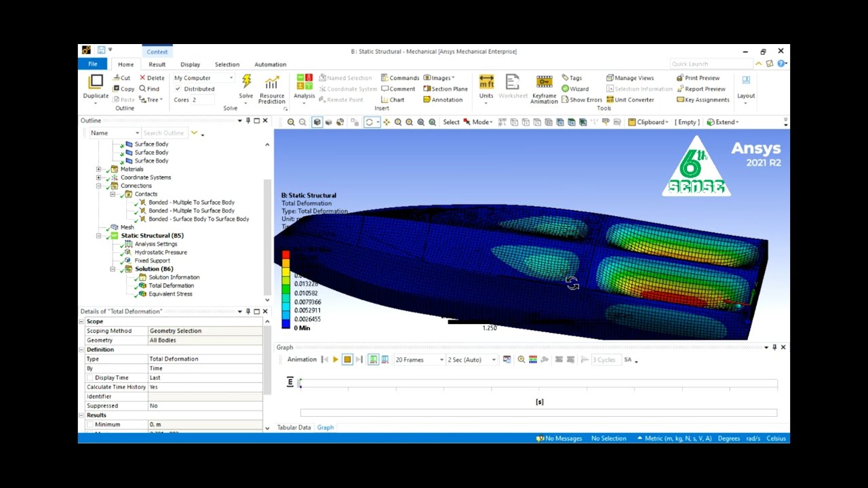Collapse the Scope section in Details

(x=82, y=321)
